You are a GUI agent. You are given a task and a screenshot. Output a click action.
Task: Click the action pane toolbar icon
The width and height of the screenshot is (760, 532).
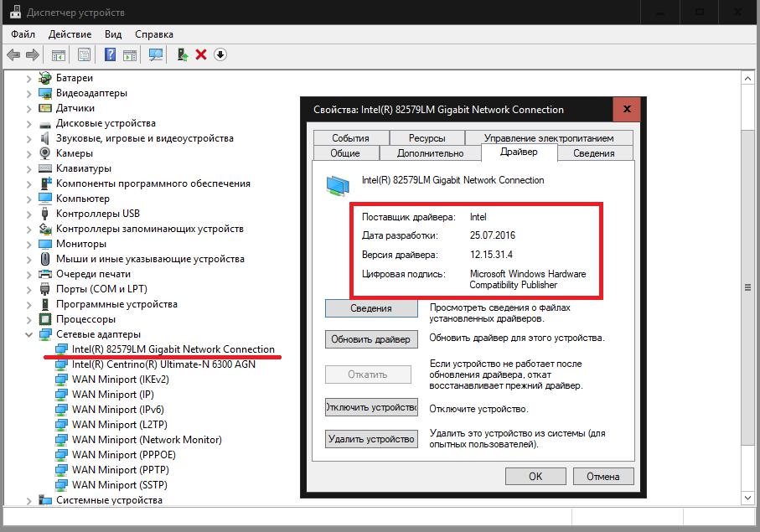point(130,54)
